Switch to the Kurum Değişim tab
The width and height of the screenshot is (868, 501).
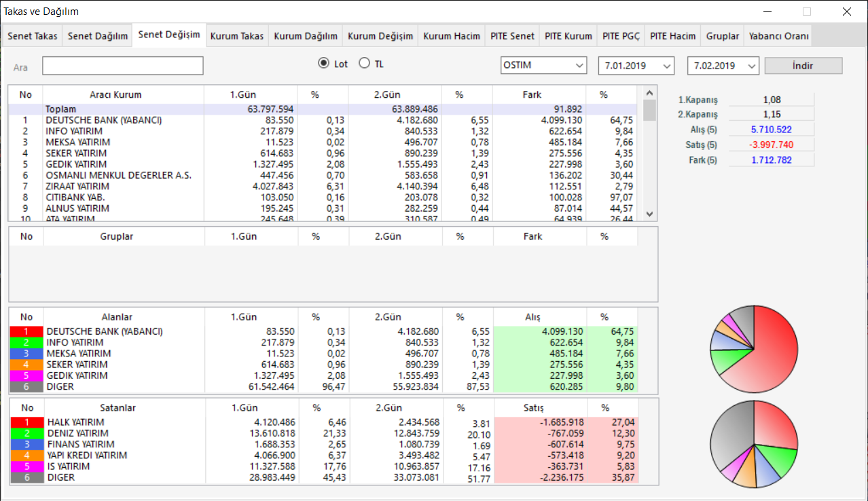click(380, 36)
